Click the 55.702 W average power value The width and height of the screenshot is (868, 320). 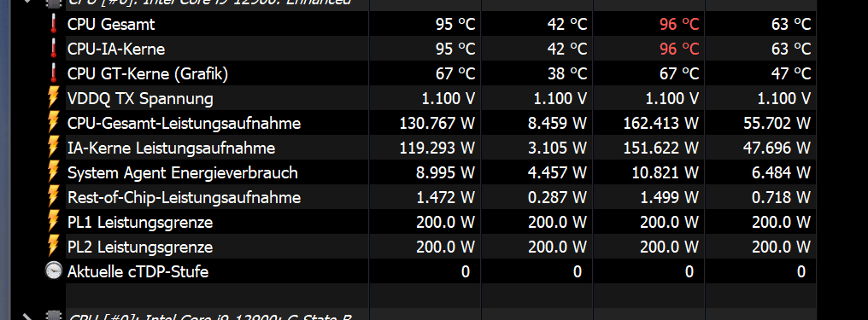pyautogui.click(x=777, y=123)
